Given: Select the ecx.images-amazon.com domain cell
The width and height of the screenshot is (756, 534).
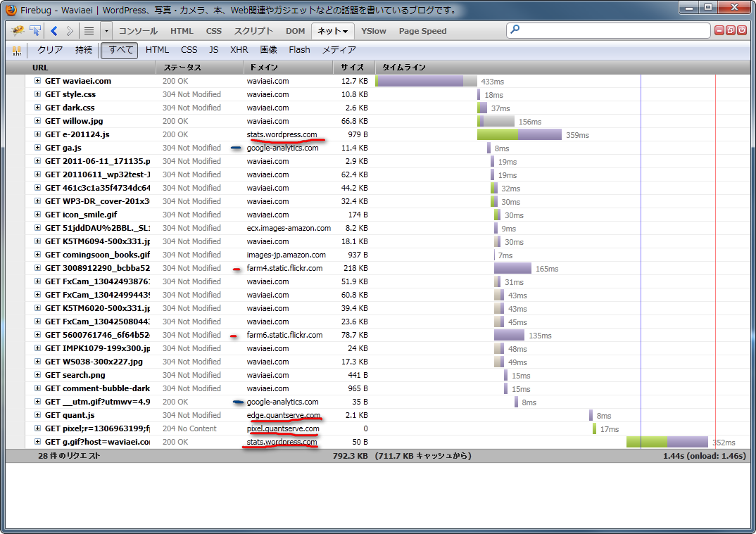Looking at the screenshot, I should pos(289,228).
